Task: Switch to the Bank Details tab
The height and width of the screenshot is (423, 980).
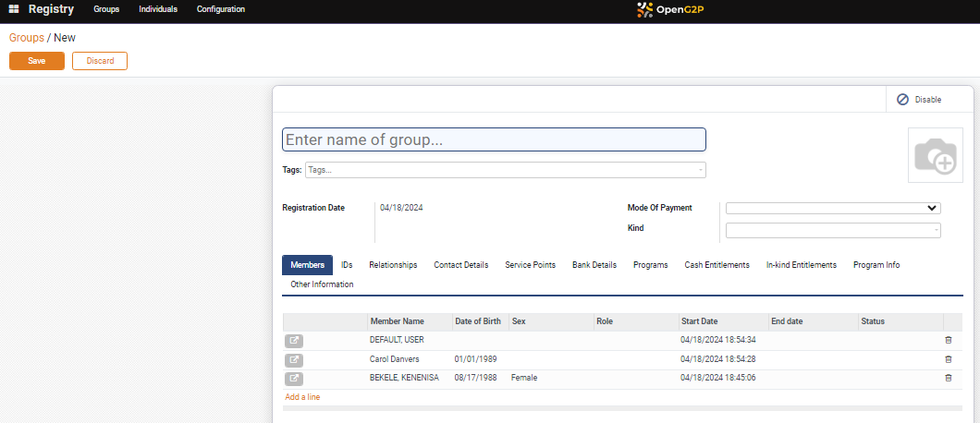Action: (594, 265)
